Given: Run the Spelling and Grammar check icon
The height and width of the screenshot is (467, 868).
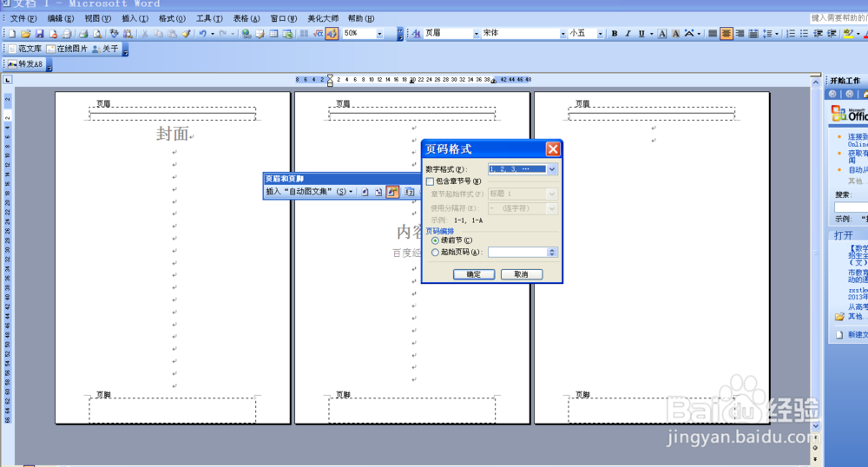Looking at the screenshot, I should pos(114,34).
